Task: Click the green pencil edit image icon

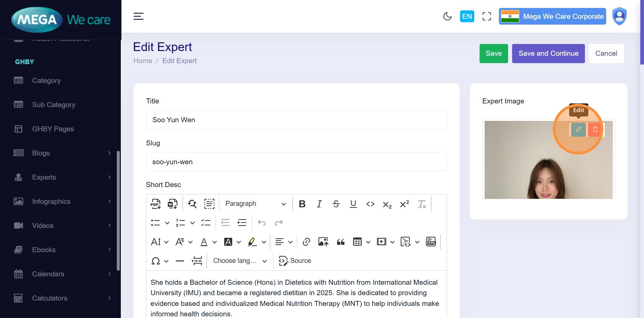Action: [x=578, y=130]
